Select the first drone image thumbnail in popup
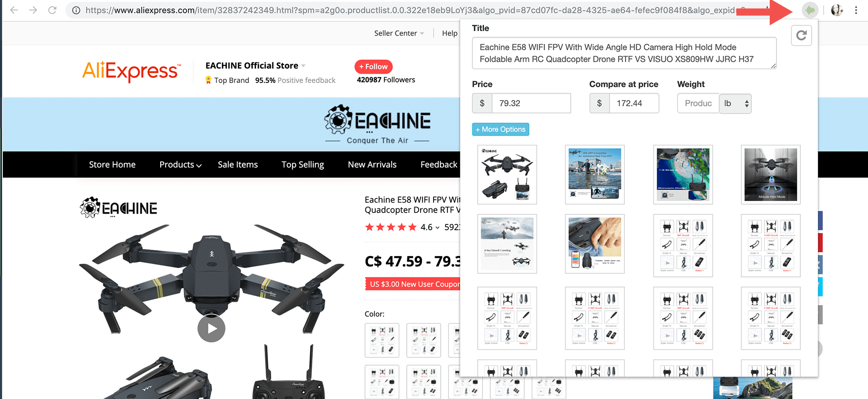This screenshot has width=868, height=399. point(507,174)
